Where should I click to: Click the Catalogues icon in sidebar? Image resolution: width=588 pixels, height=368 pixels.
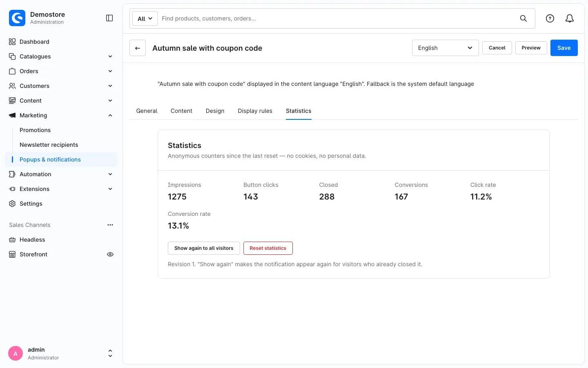coord(12,56)
